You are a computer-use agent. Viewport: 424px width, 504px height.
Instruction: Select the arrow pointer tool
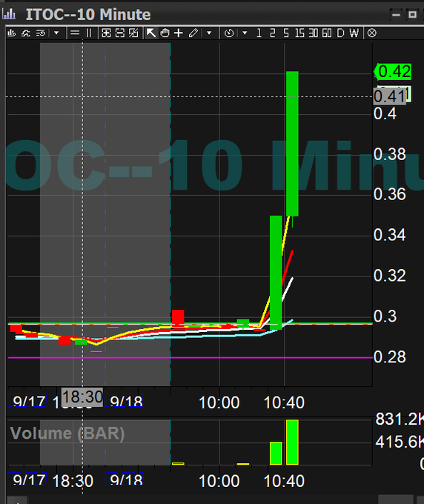150,33
